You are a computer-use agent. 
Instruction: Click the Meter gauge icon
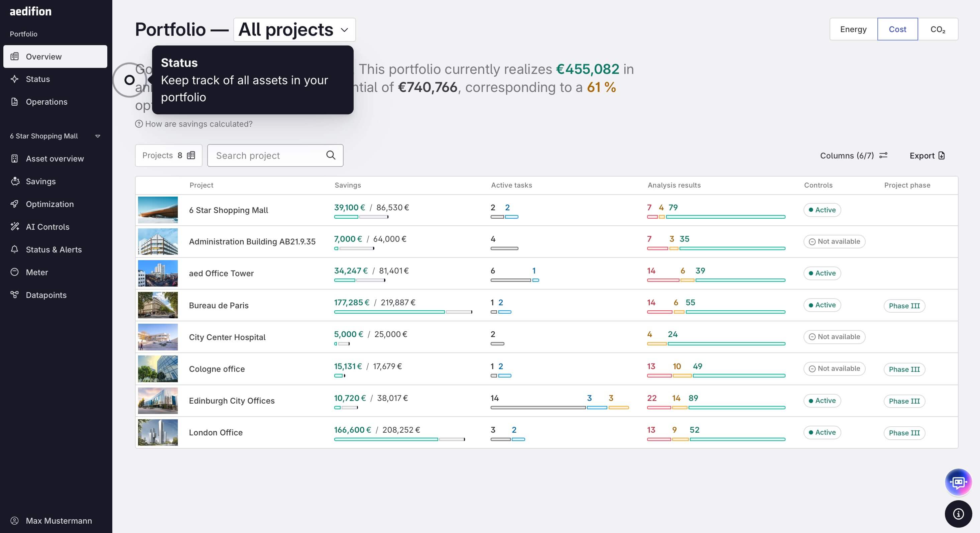pyautogui.click(x=15, y=272)
